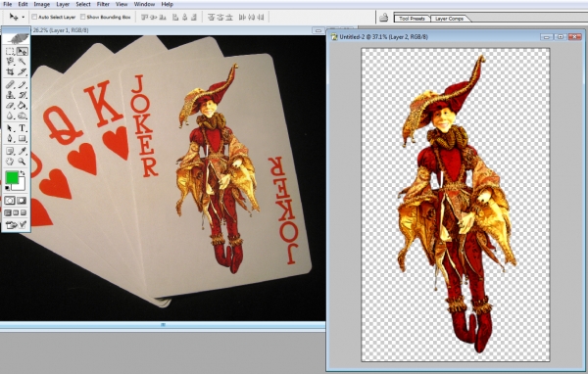Select the Rectangle Shape tool
This screenshot has height=374, width=588.
click(x=23, y=139)
